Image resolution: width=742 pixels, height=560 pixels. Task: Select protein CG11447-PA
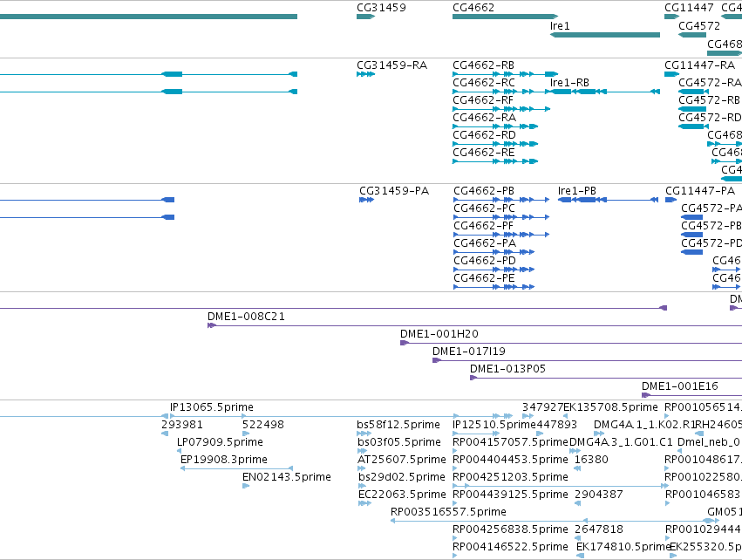click(700, 191)
